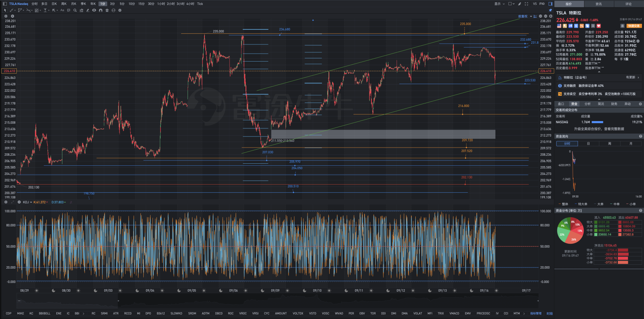
Task: Zoom out chart with minus icon
Action: (545, 16)
